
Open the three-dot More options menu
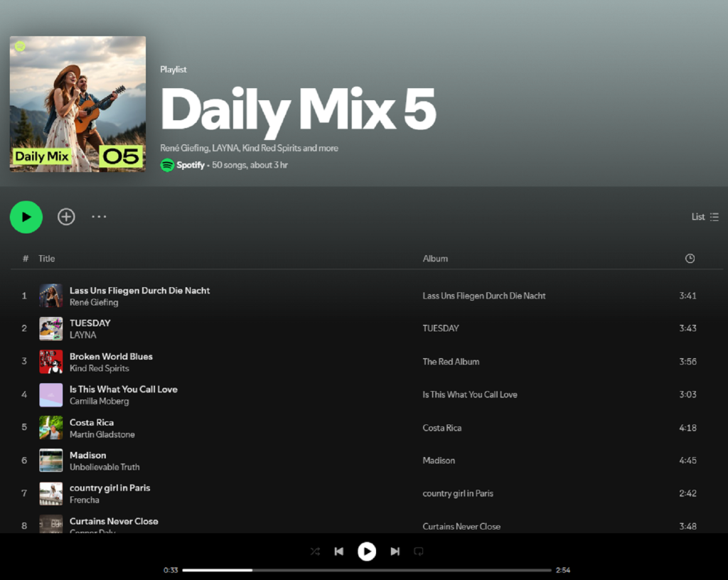(99, 217)
